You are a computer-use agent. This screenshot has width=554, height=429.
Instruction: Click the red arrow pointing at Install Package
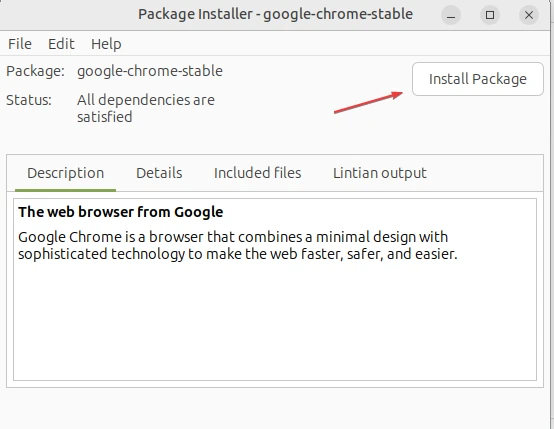coord(368,102)
